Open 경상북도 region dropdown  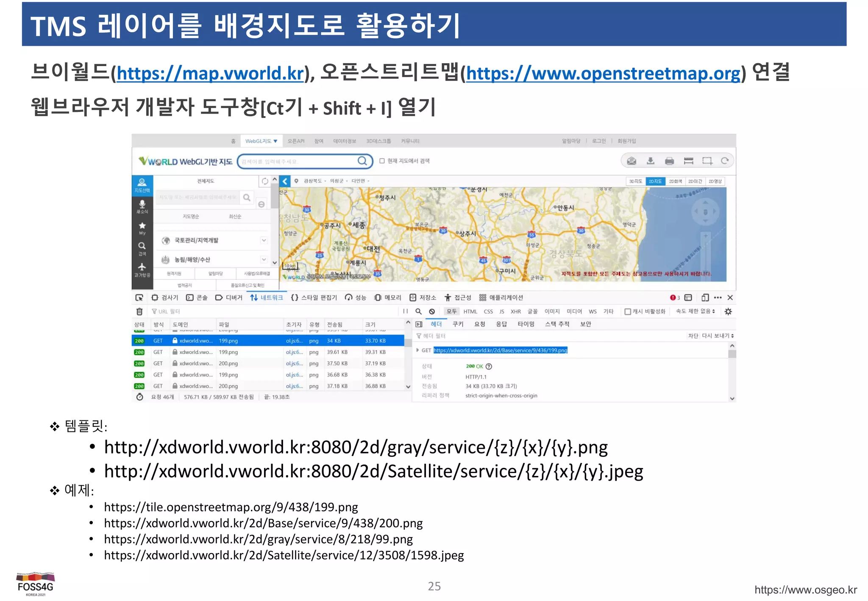315,181
